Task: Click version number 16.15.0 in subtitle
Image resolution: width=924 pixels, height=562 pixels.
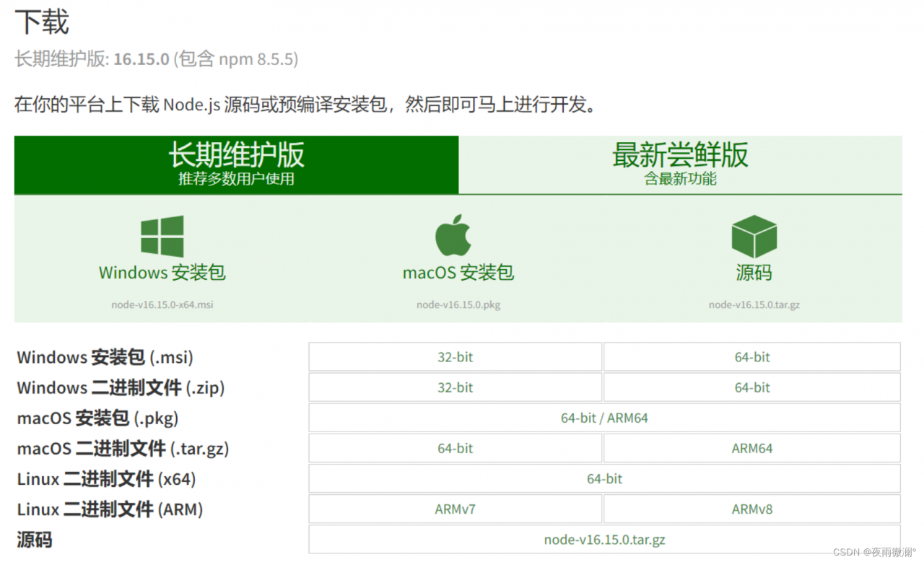Action: coord(141,59)
